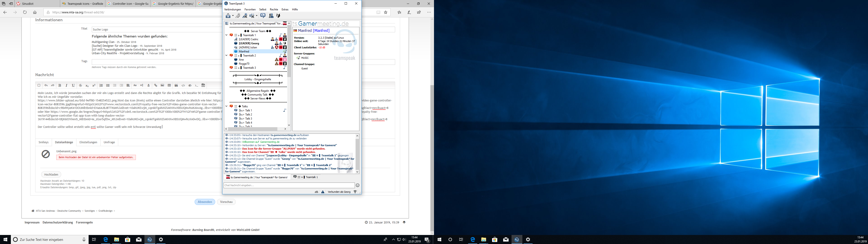This screenshot has height=244, width=868.
Task: Toggle speaker mute in TeamSpeak toolbar
Action: pos(252,16)
